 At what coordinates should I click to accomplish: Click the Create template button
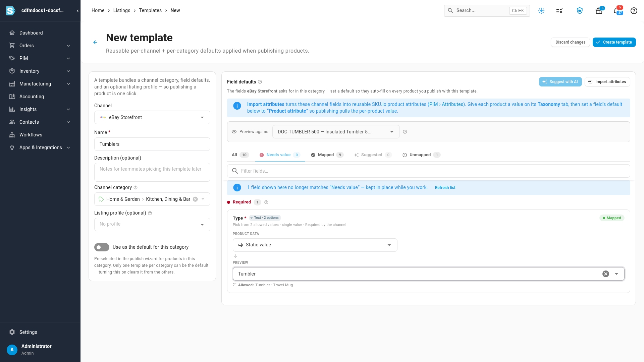(x=614, y=42)
